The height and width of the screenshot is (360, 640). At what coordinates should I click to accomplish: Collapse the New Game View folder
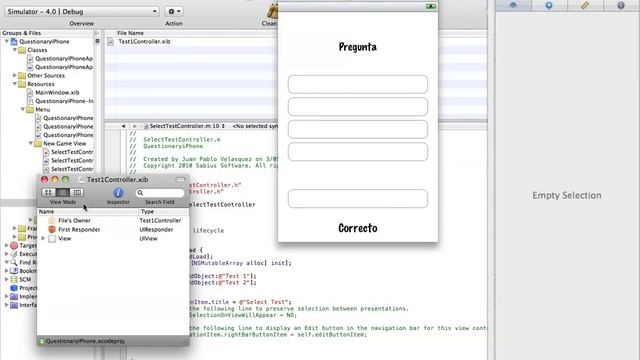(31, 143)
